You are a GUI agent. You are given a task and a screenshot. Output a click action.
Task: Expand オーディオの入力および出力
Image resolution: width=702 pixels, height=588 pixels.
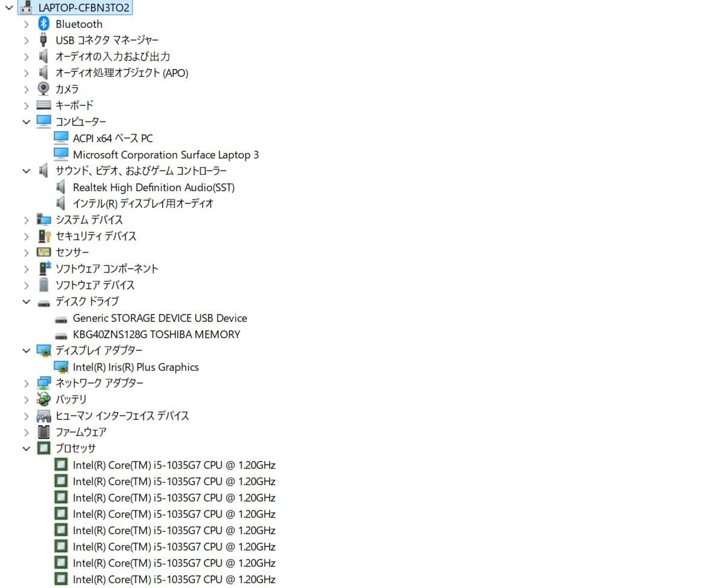pos(27,57)
